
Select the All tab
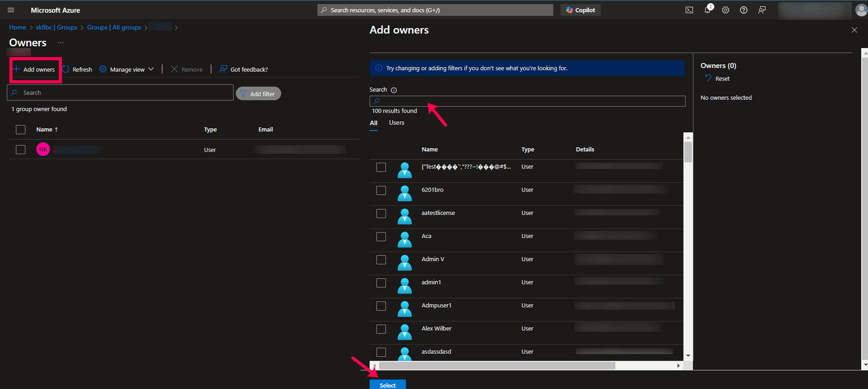[373, 123]
